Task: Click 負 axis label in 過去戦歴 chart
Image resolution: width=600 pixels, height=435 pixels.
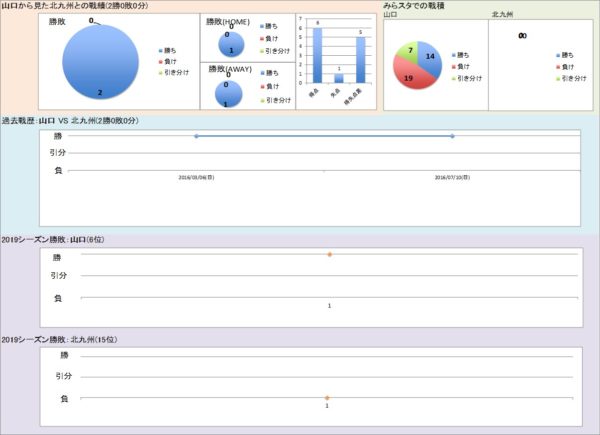Action: (x=58, y=171)
